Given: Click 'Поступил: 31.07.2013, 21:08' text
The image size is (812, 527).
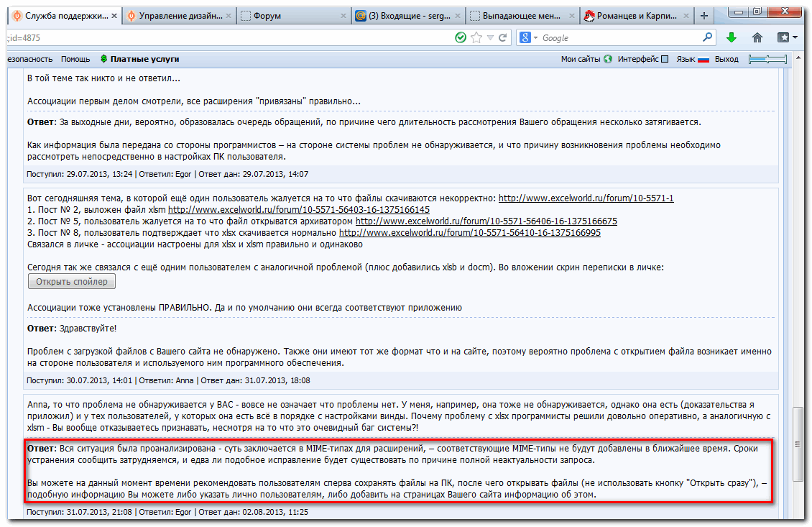Looking at the screenshot, I should 79,512.
